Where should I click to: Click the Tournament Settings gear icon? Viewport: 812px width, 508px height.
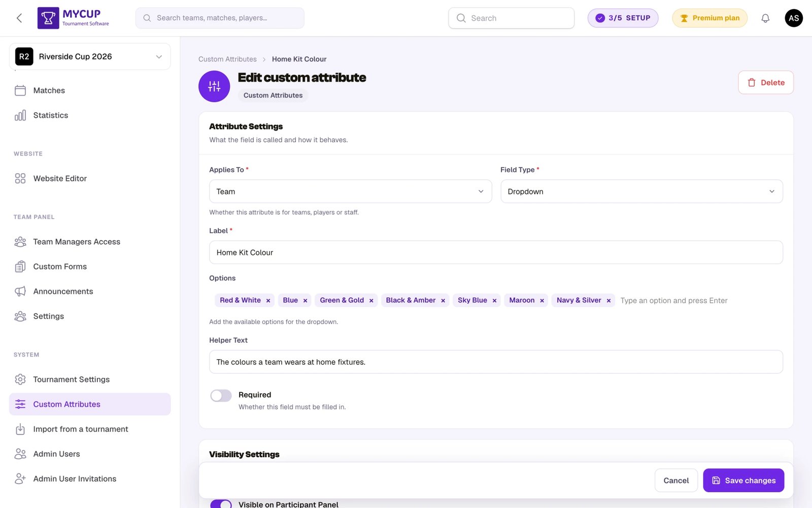coord(20,379)
